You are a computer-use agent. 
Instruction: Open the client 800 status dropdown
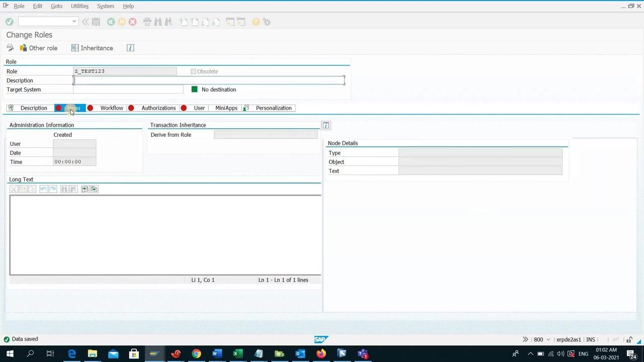(x=548, y=339)
